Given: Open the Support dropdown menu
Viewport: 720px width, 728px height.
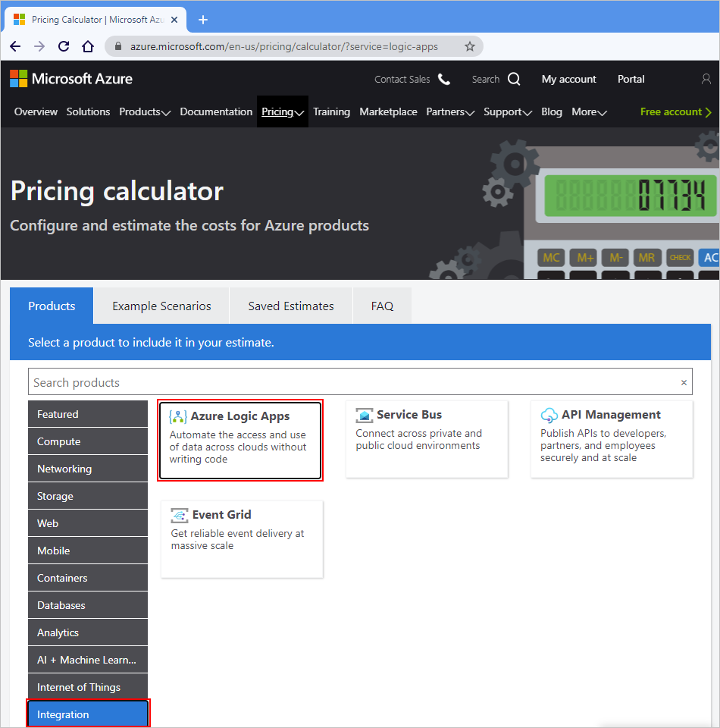Looking at the screenshot, I should [508, 111].
